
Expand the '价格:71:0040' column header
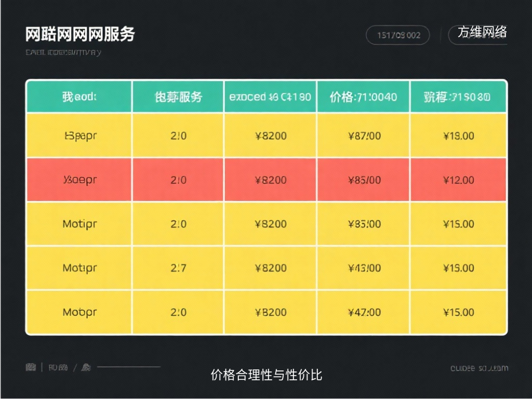[363, 96]
